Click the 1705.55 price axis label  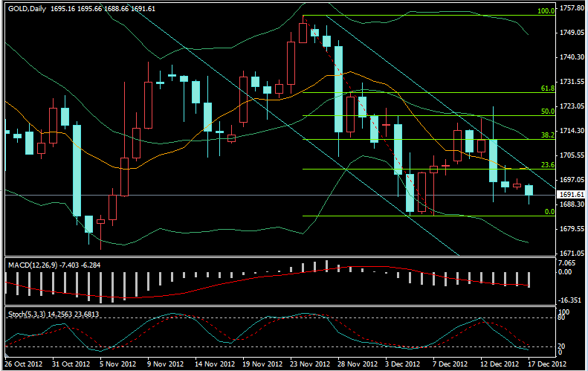click(x=572, y=155)
